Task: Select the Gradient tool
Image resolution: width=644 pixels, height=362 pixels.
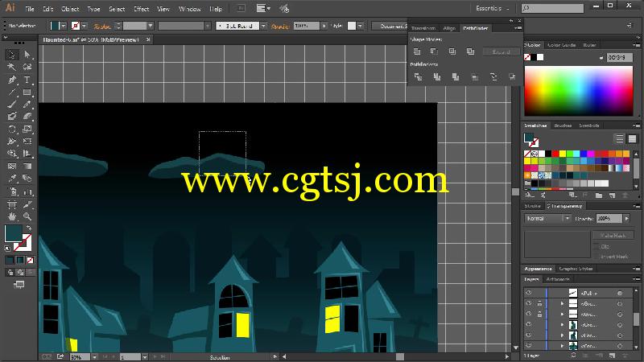Action: tap(27, 167)
